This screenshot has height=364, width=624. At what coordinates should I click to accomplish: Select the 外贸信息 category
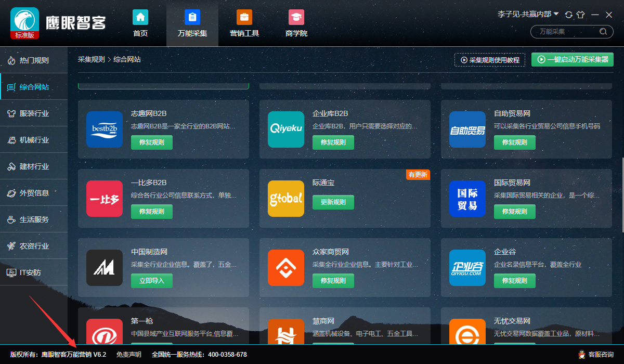click(34, 193)
